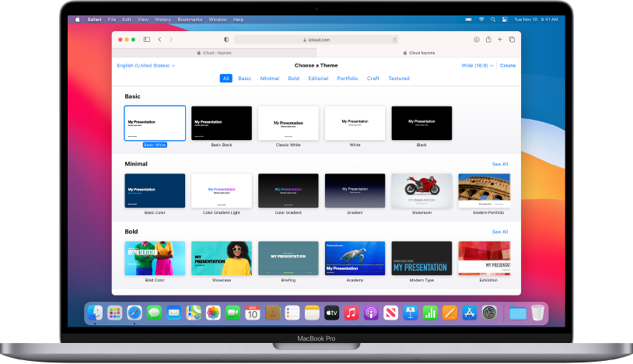The height and width of the screenshot is (364, 633).
Task: Select the All theme filter
Action: (226, 79)
